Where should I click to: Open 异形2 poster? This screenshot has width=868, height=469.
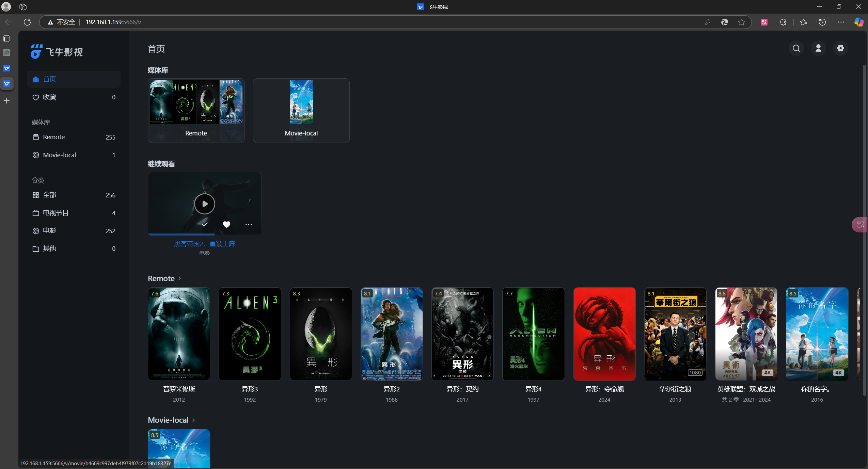point(392,334)
